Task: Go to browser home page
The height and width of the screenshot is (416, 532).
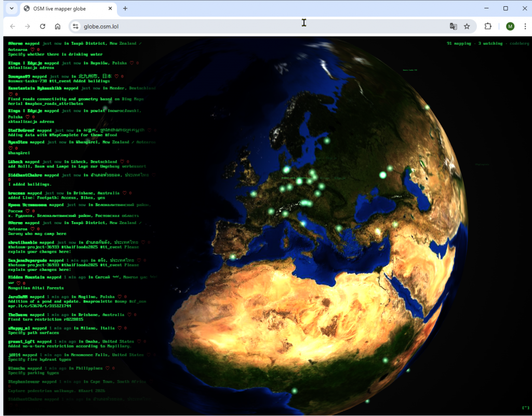Action: coord(58,27)
